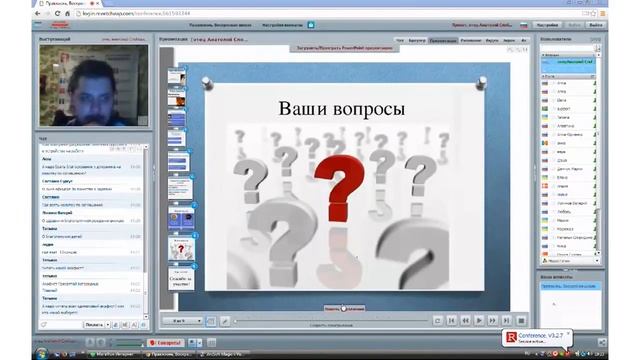640x360 pixels.
Task: Select the slide thumbnail with red question mark
Action: pos(181,249)
